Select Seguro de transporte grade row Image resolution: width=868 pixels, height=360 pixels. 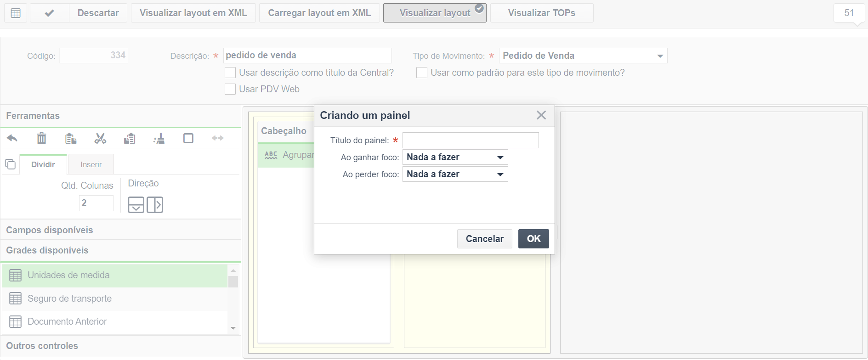(115, 298)
